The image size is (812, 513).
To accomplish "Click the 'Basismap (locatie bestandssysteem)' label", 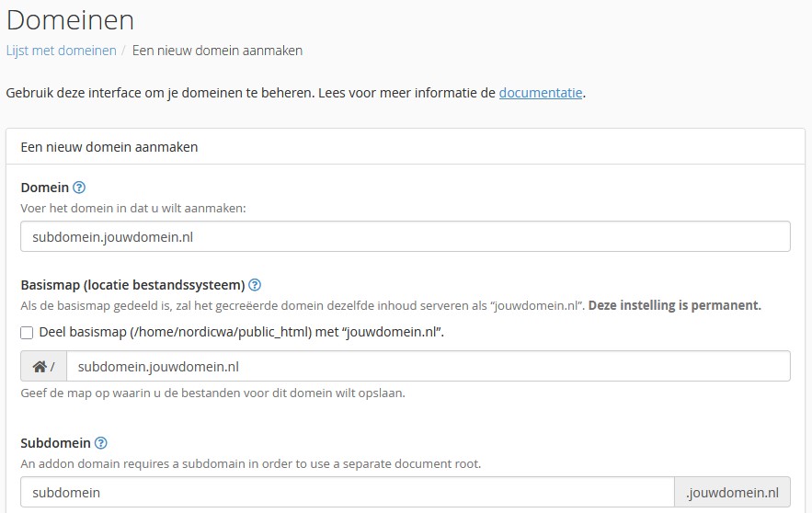I will pyautogui.click(x=132, y=285).
